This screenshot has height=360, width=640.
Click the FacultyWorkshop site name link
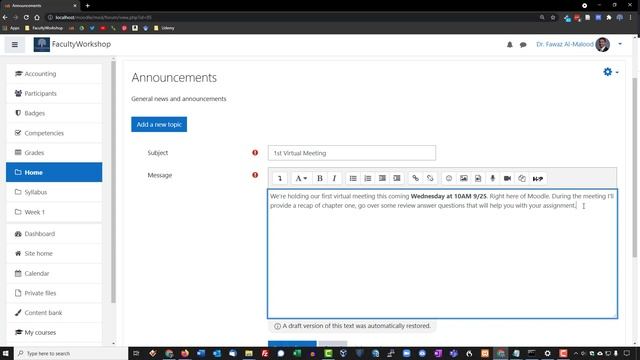coord(81,44)
